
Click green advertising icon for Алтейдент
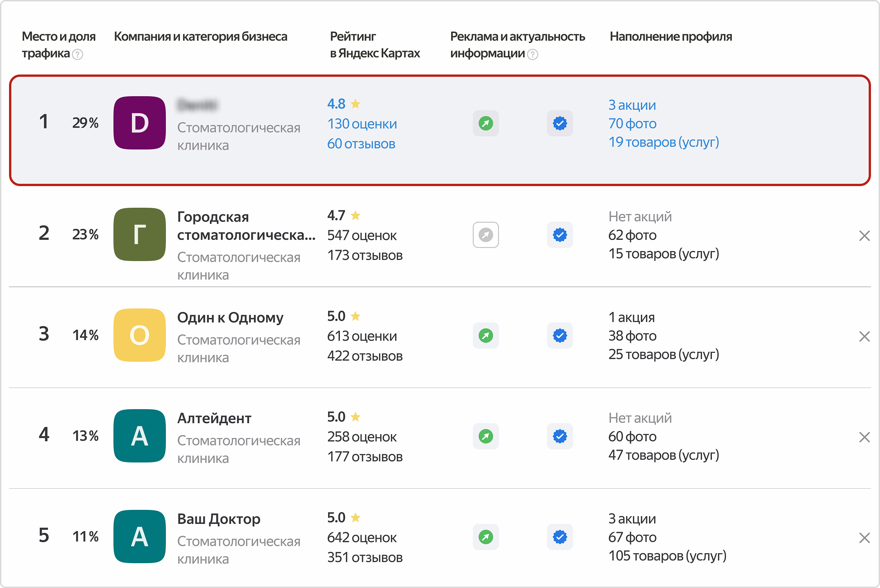click(x=485, y=436)
